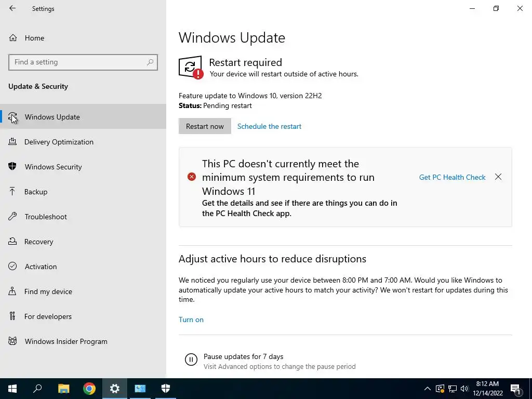The width and height of the screenshot is (532, 399).
Task: Click the Delivery Optimization sidebar icon
Action: (12, 141)
